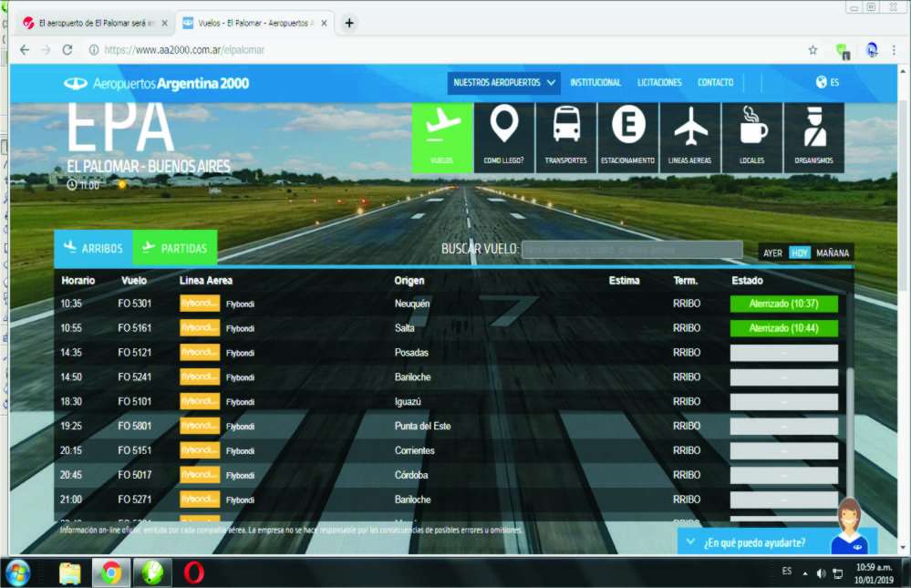Open the site information icon in address bar

point(94,50)
